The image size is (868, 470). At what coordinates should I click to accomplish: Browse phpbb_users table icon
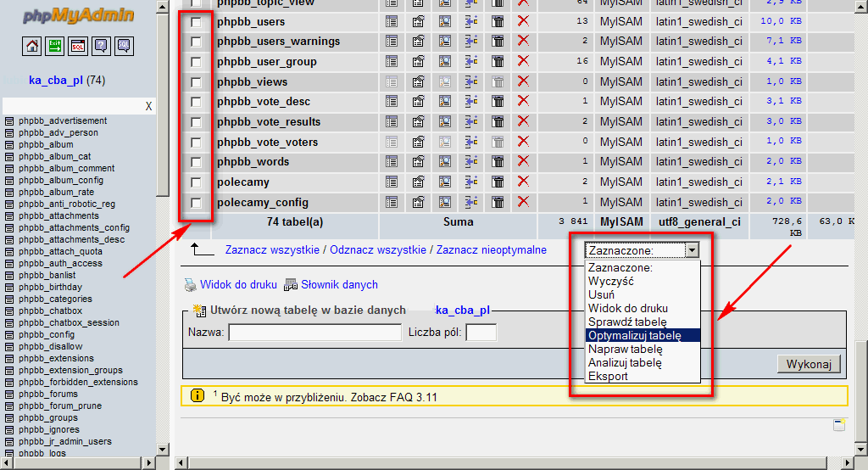pyautogui.click(x=392, y=21)
